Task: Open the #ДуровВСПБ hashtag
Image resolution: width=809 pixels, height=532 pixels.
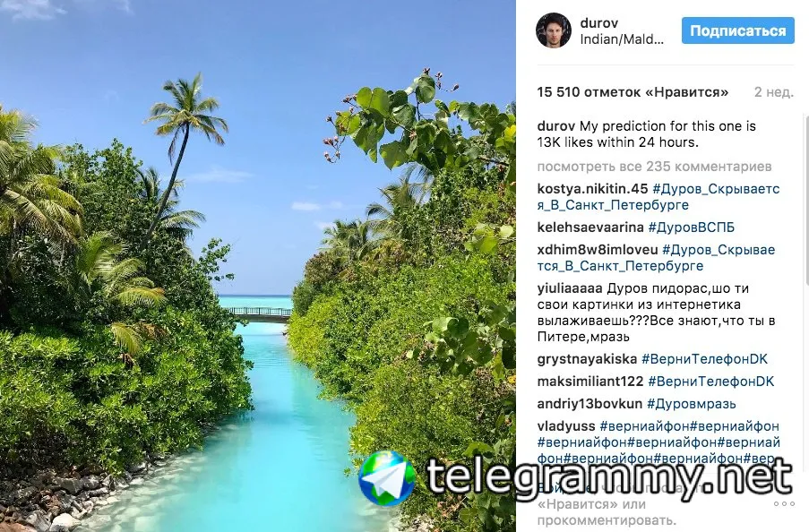Action: pyautogui.click(x=692, y=227)
